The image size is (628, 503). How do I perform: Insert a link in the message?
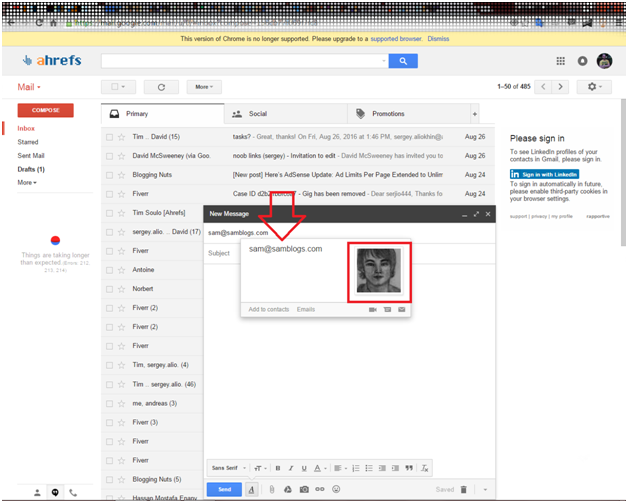coord(320,489)
